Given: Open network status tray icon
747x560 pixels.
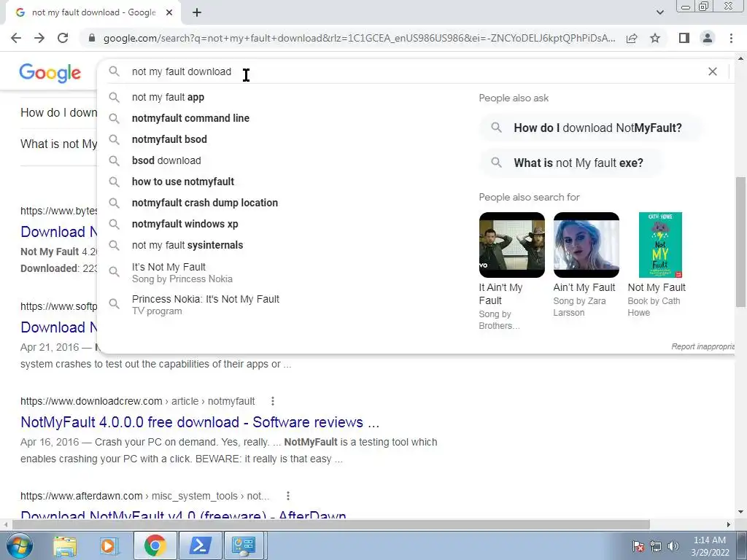Looking at the screenshot, I should pos(656,547).
